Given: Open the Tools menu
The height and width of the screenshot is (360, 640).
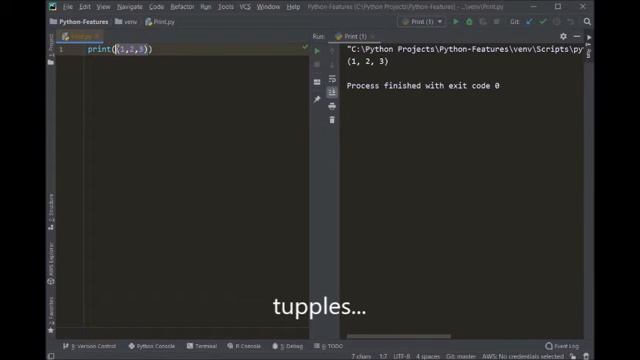Looking at the screenshot, I should [x=225, y=7].
